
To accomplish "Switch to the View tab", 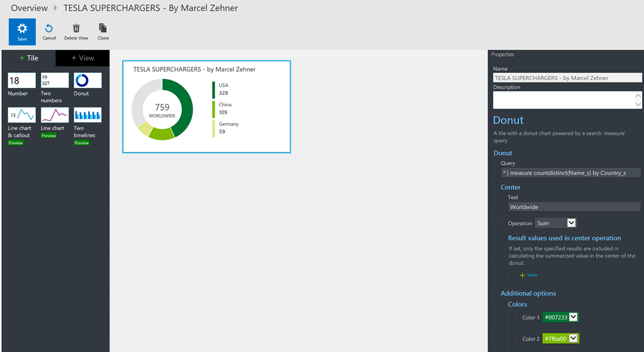I will point(82,58).
